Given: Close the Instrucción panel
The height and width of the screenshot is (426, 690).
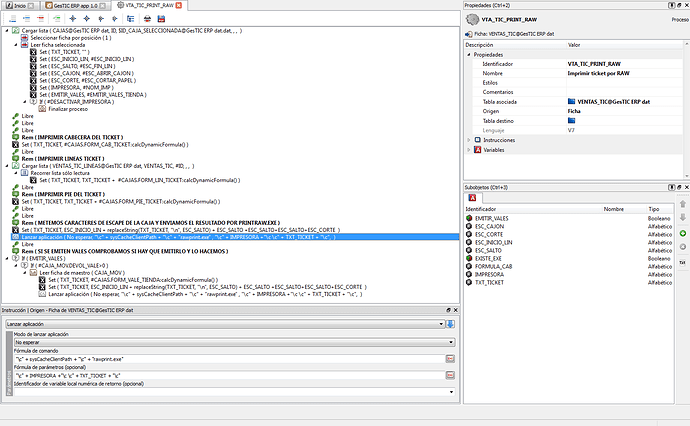Looking at the screenshot, I should click(x=456, y=310).
